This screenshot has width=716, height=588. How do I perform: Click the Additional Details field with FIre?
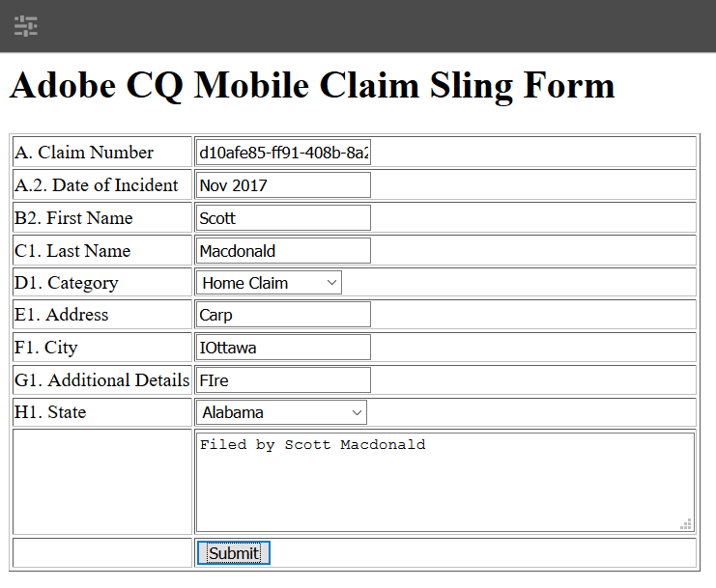coord(283,380)
